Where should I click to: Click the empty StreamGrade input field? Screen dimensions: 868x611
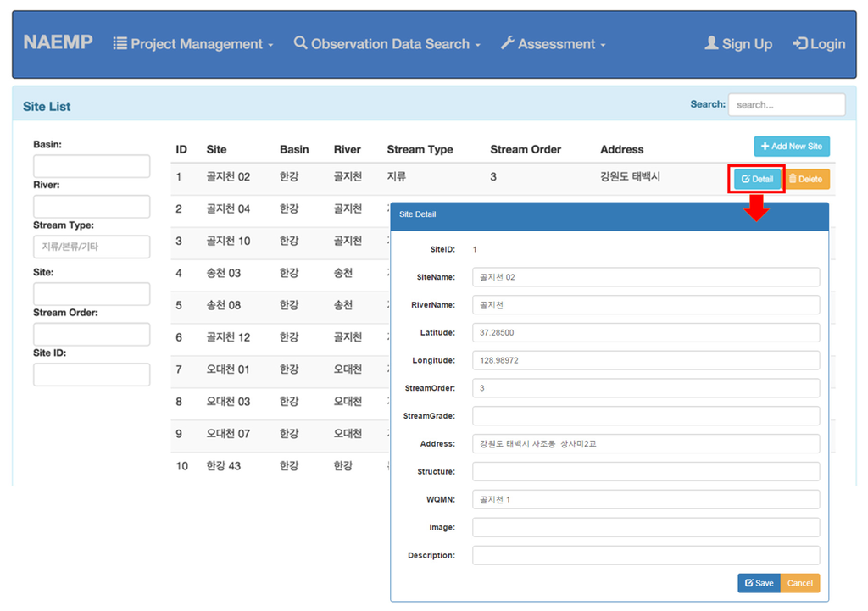click(645, 416)
